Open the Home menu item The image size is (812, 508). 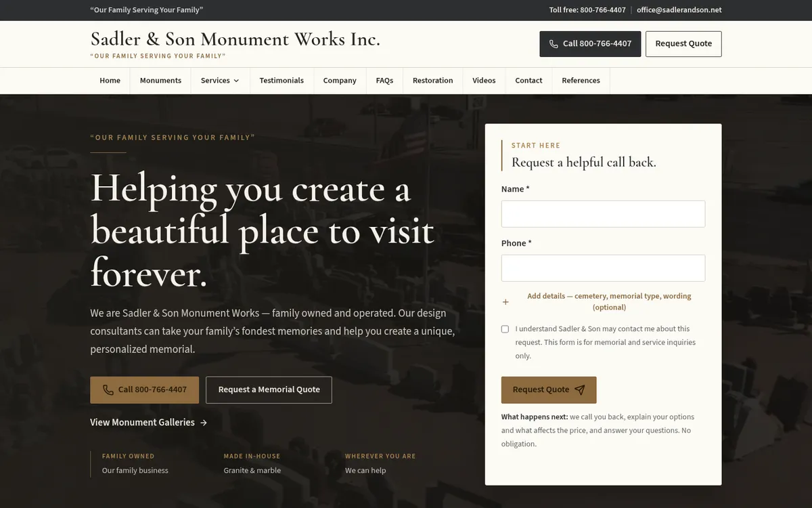(x=110, y=81)
